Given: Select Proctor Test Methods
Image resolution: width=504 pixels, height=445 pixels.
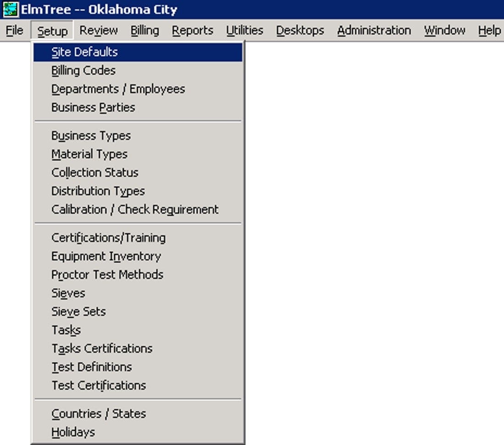Looking at the screenshot, I should click(107, 275).
